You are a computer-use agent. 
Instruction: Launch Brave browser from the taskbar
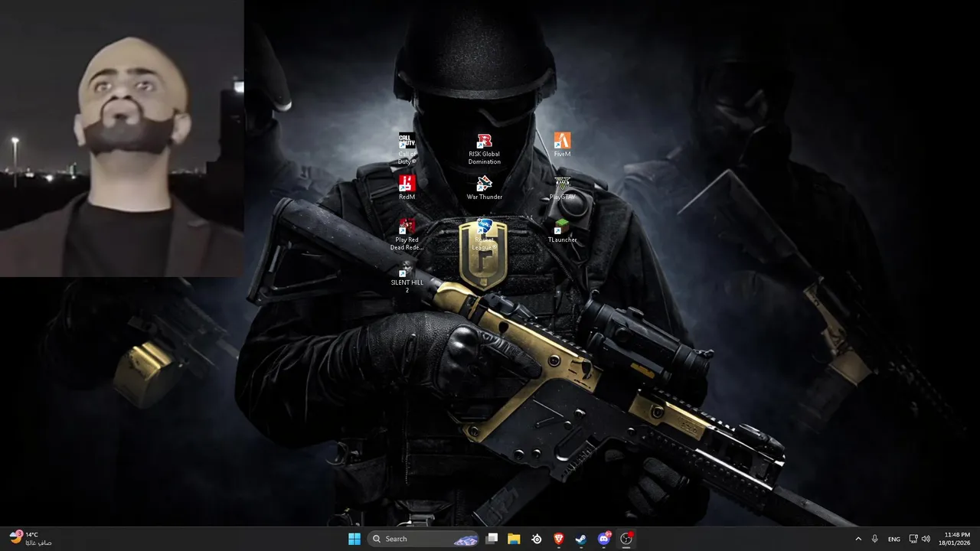pyautogui.click(x=559, y=539)
